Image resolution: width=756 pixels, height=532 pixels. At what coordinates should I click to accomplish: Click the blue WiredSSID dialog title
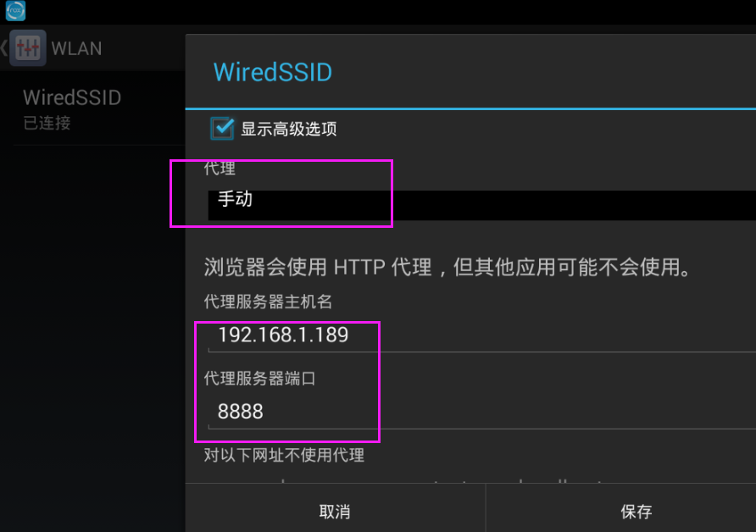point(273,72)
